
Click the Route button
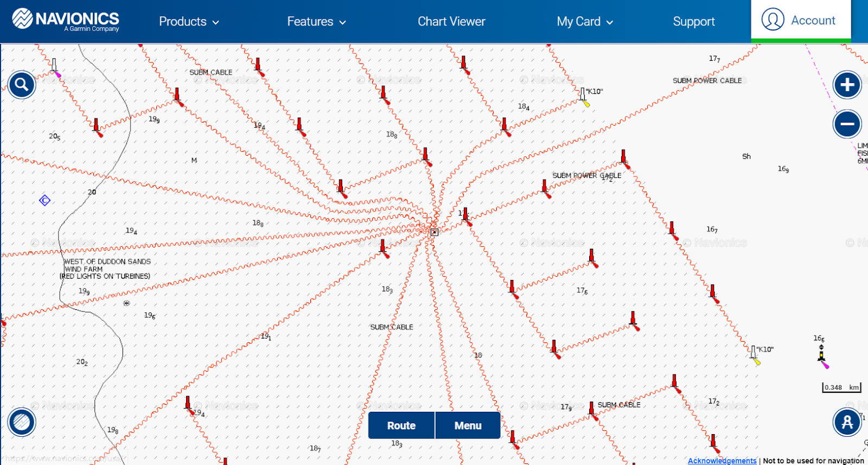click(x=401, y=425)
